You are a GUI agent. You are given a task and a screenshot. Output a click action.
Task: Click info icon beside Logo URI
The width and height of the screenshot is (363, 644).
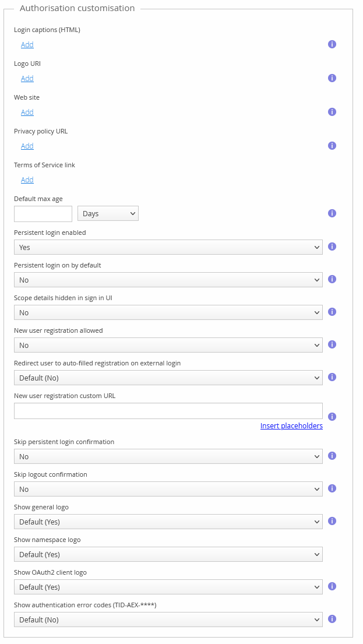pyautogui.click(x=332, y=78)
